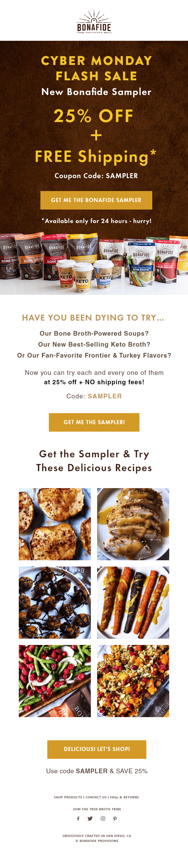Click the Bonafide Provisions logo

tap(94, 22)
